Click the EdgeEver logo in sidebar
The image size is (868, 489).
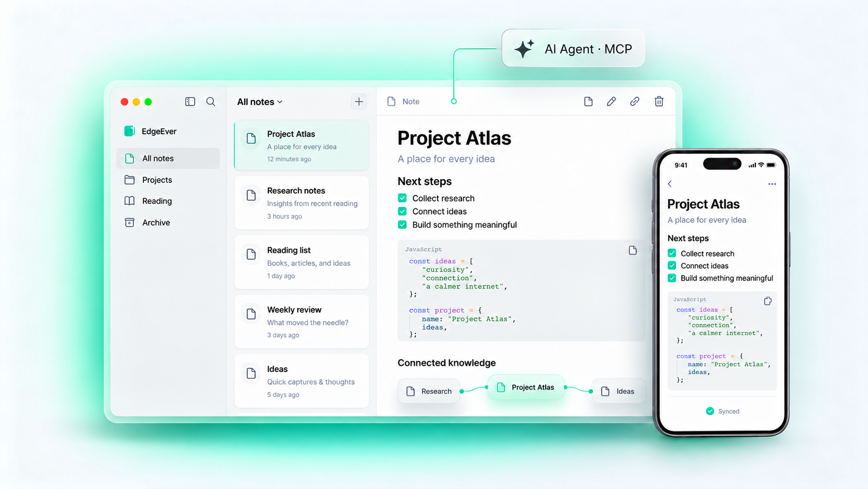point(130,131)
